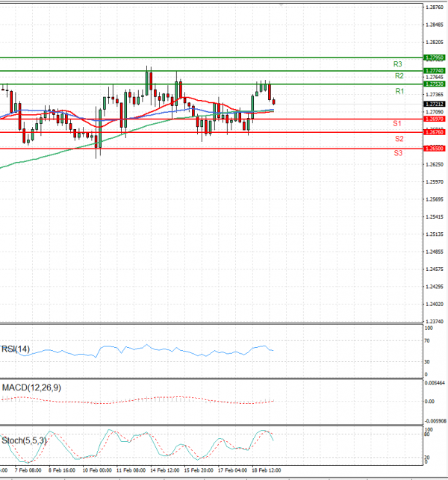Click the RSI 30 level value
Image resolution: width=448 pixels, height=480 pixels.
tap(427, 361)
